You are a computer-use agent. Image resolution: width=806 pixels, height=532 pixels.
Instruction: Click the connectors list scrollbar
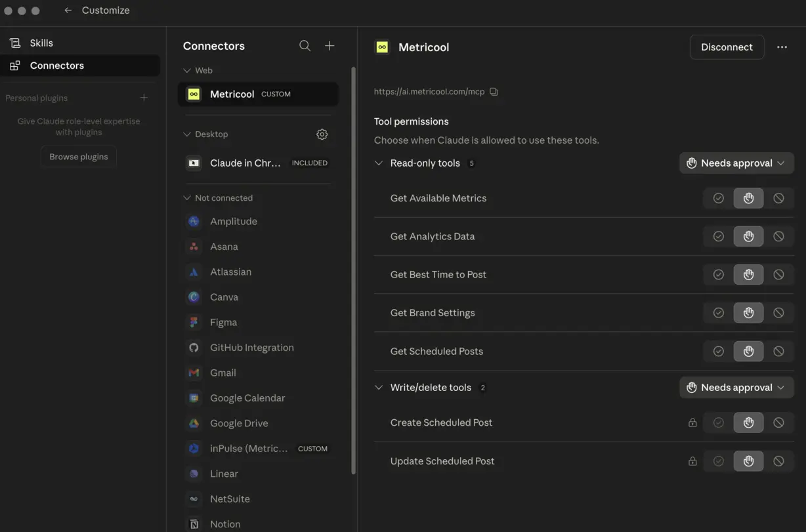[354, 269]
